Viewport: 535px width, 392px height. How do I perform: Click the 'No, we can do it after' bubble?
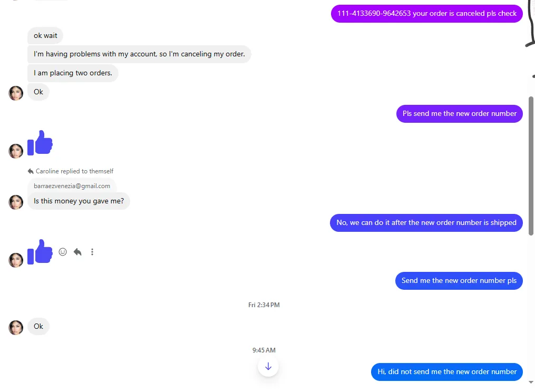pos(426,223)
